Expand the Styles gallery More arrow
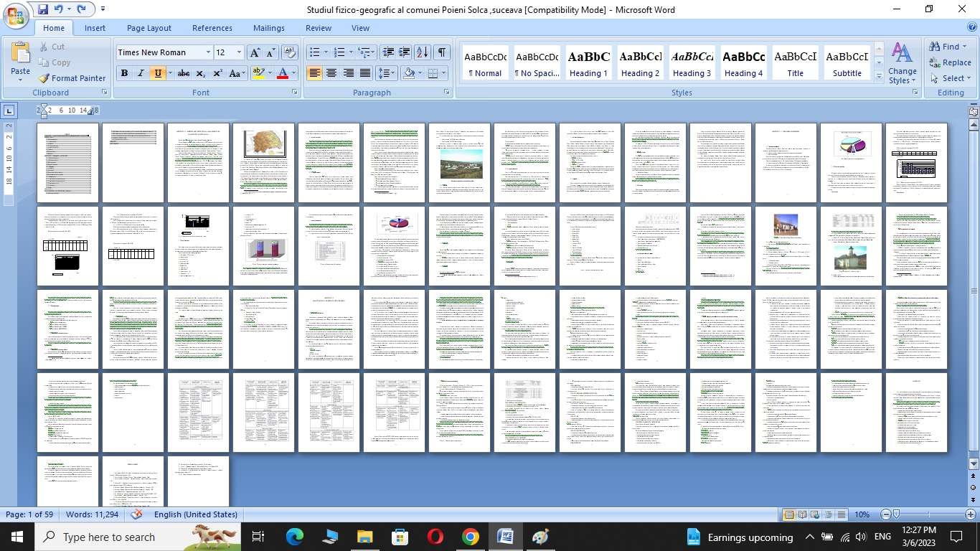This screenshot has height=551, width=980. point(880,77)
